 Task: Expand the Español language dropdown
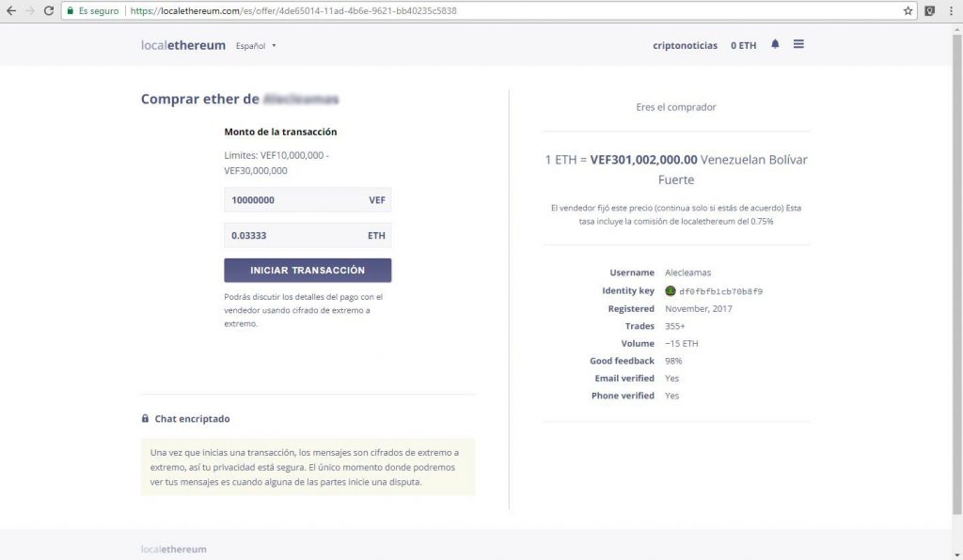tap(256, 46)
